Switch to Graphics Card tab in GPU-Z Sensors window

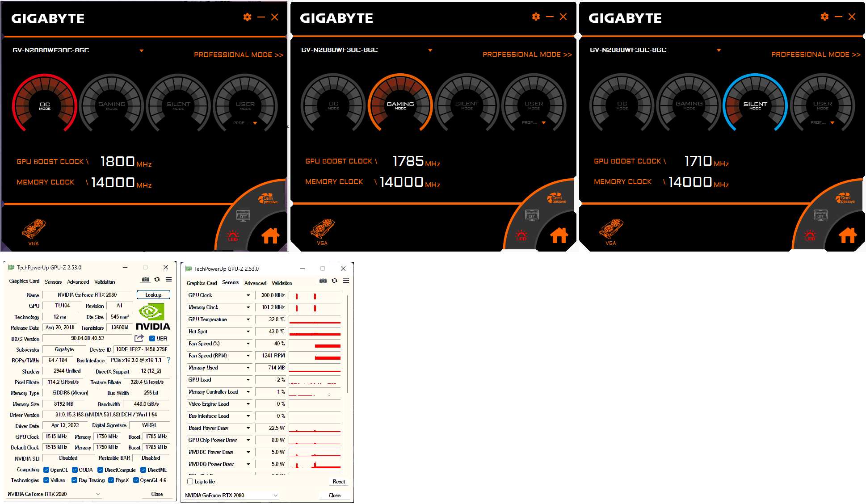click(202, 283)
